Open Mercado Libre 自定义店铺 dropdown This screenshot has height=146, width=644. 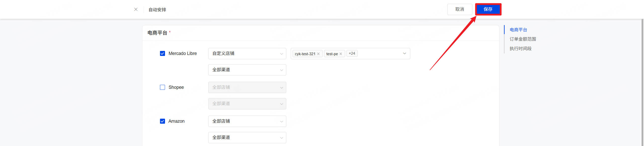point(247,53)
